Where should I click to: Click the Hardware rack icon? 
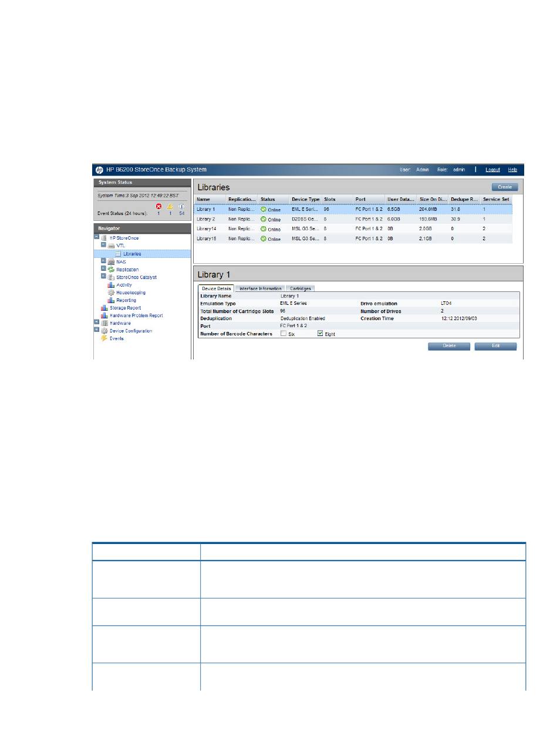[104, 323]
